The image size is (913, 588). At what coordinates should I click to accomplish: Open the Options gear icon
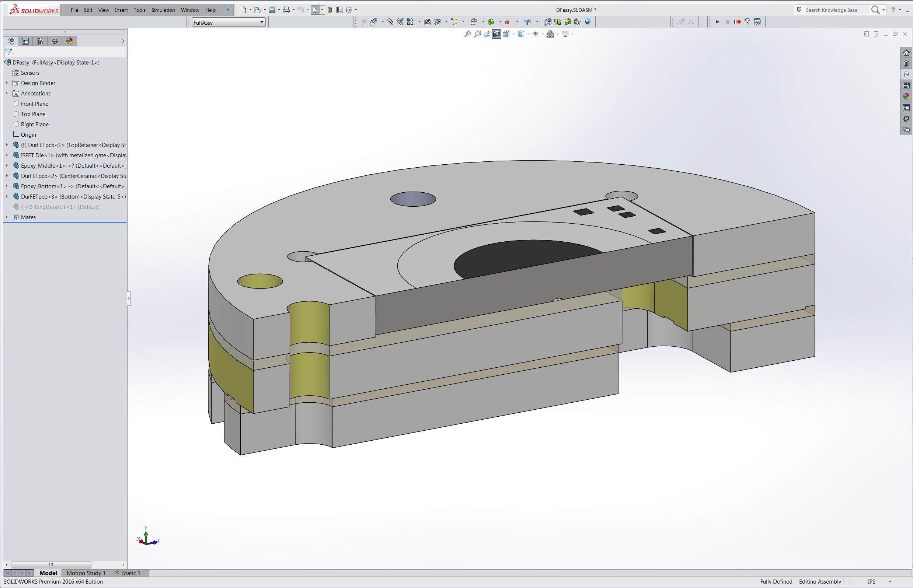349,10
